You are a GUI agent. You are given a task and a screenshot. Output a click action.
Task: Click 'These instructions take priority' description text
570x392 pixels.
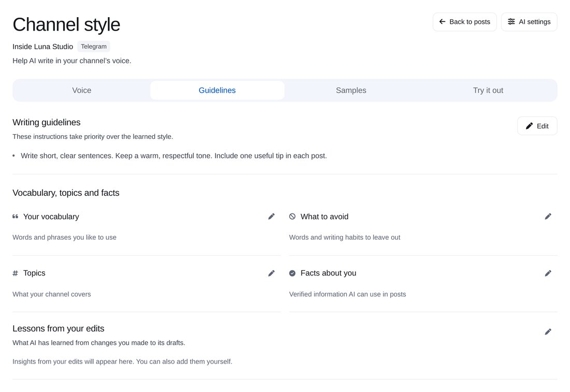point(93,137)
